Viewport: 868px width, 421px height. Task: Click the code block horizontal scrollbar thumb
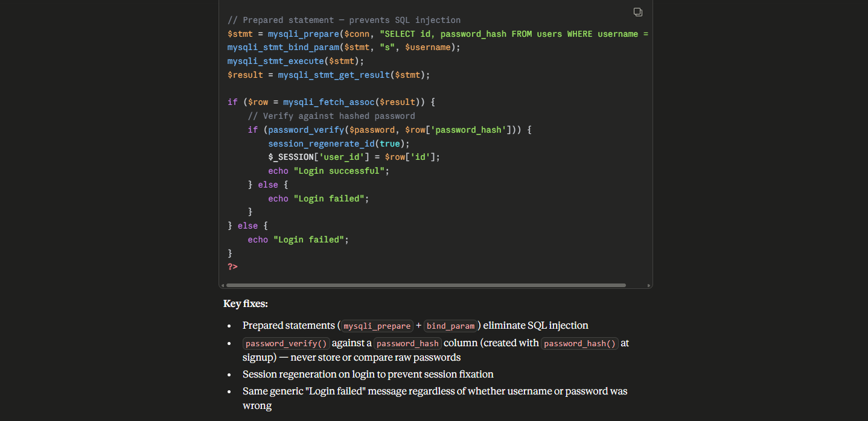point(426,285)
